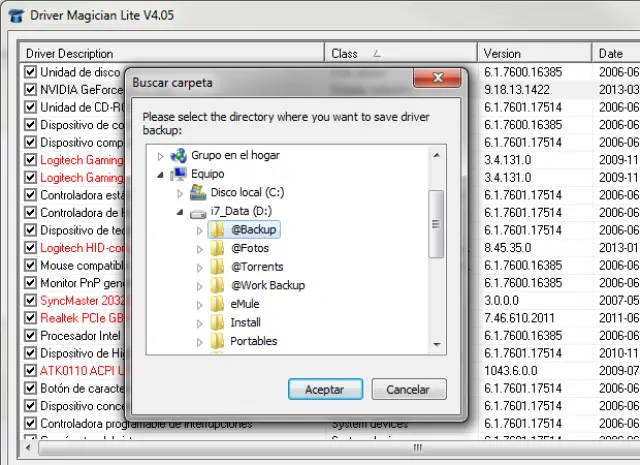Uncheck the NVIDIA GeForce driver checkbox
Image resolution: width=640 pixels, height=465 pixels.
(x=31, y=90)
